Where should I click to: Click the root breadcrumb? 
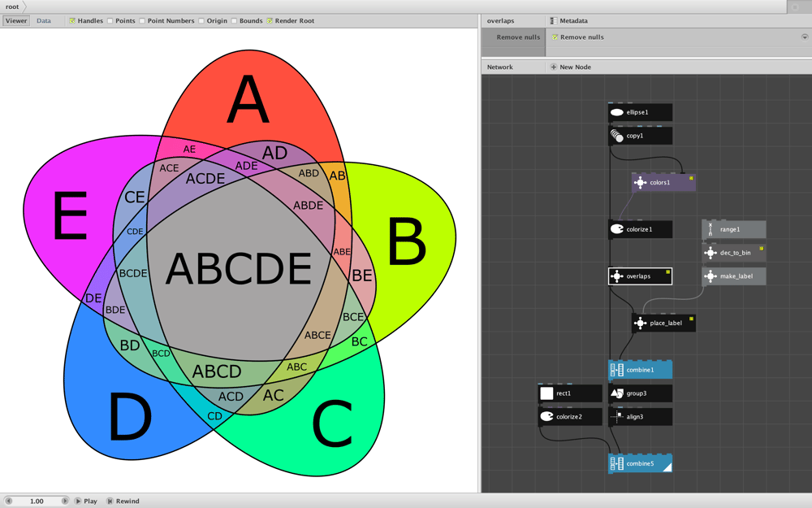(12, 7)
